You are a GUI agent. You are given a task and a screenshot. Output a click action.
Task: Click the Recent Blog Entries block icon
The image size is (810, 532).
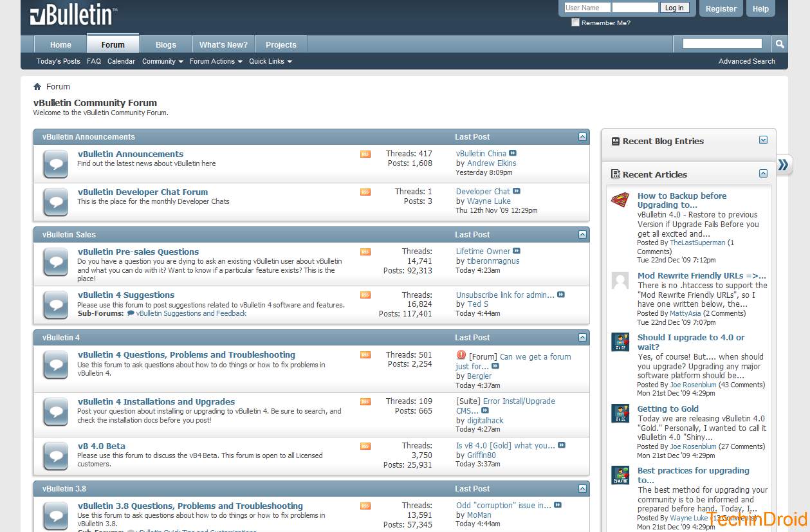615,141
